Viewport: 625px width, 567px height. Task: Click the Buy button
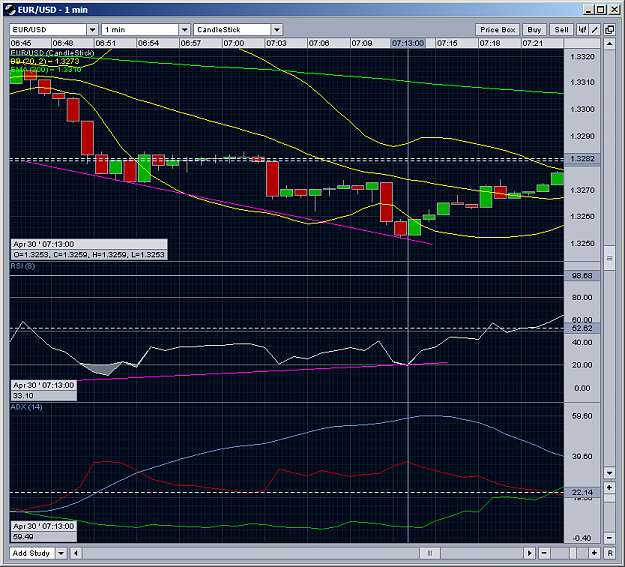tap(534, 30)
